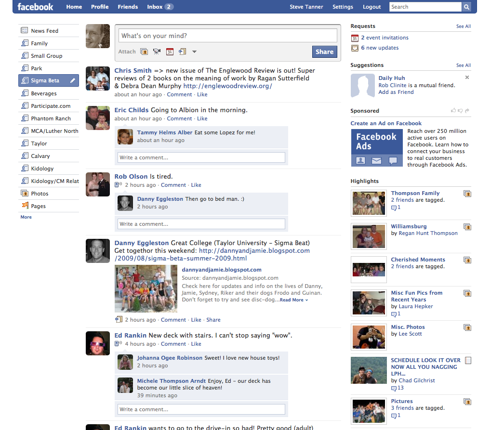Image resolution: width=504 pixels, height=430 pixels.
Task: Click the What's on your mind field
Action: coord(227,36)
